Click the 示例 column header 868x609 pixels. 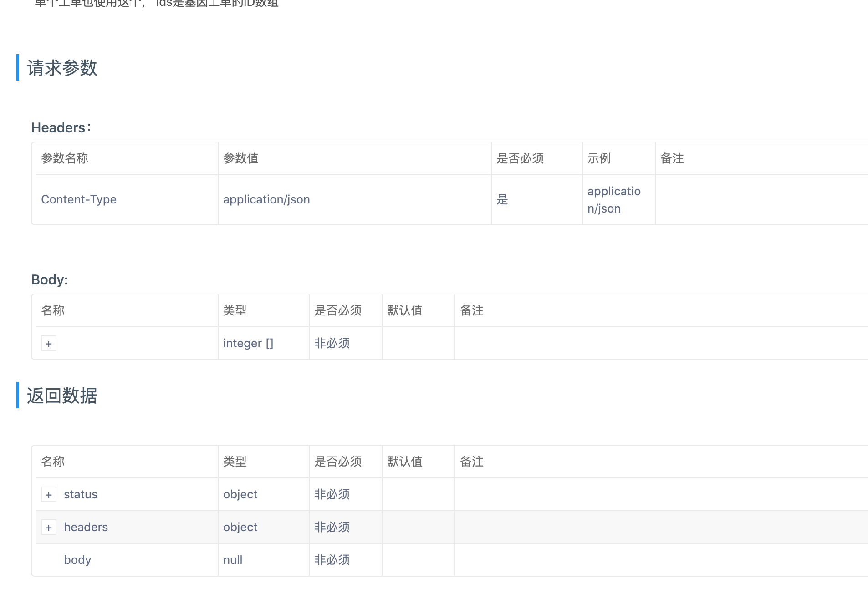pos(599,158)
